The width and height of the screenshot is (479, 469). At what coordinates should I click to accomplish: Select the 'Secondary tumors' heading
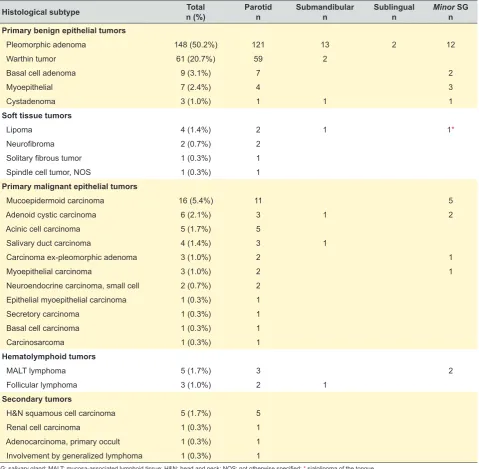37,399
